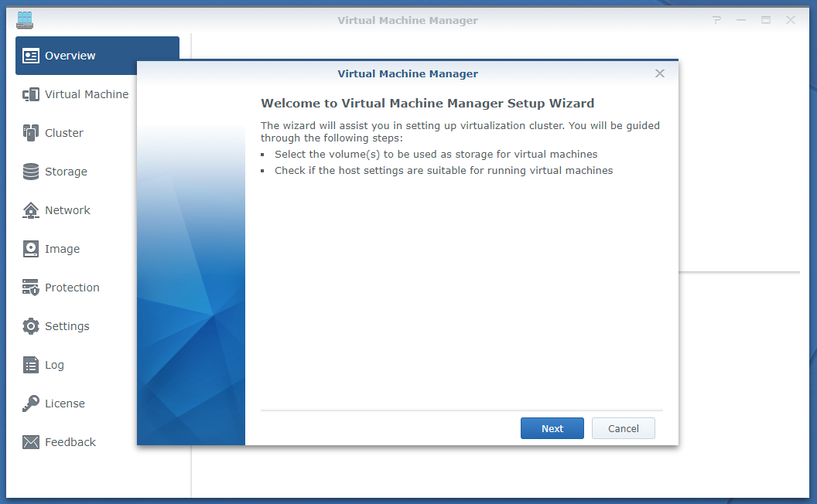The height and width of the screenshot is (504, 817).
Task: Select the Cluster server icon
Action: (31, 133)
